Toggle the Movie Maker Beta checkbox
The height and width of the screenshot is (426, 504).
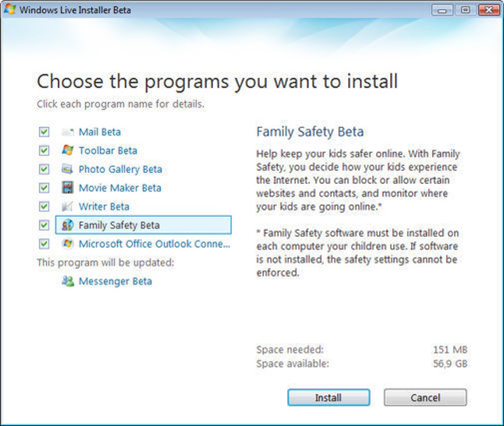(x=44, y=188)
